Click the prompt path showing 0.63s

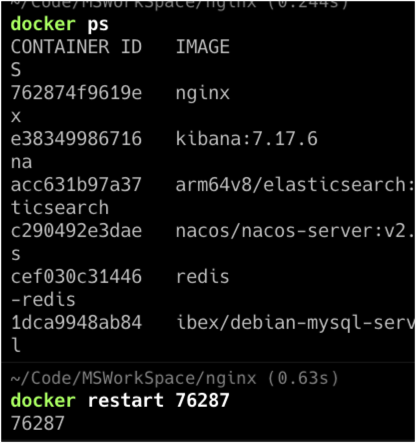[175, 379]
